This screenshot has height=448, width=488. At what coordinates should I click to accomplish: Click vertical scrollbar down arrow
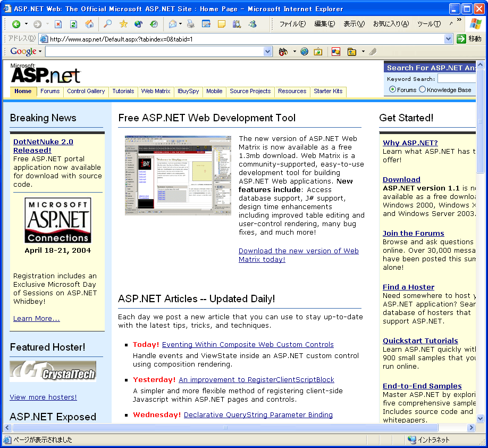pyautogui.click(x=480, y=418)
